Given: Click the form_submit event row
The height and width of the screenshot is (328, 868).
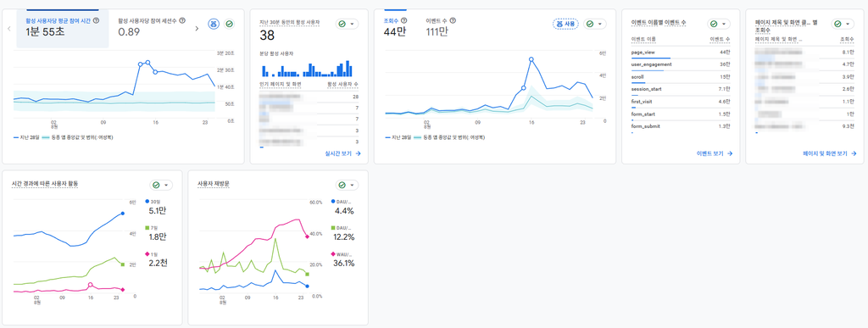Looking at the screenshot, I should point(681,127).
